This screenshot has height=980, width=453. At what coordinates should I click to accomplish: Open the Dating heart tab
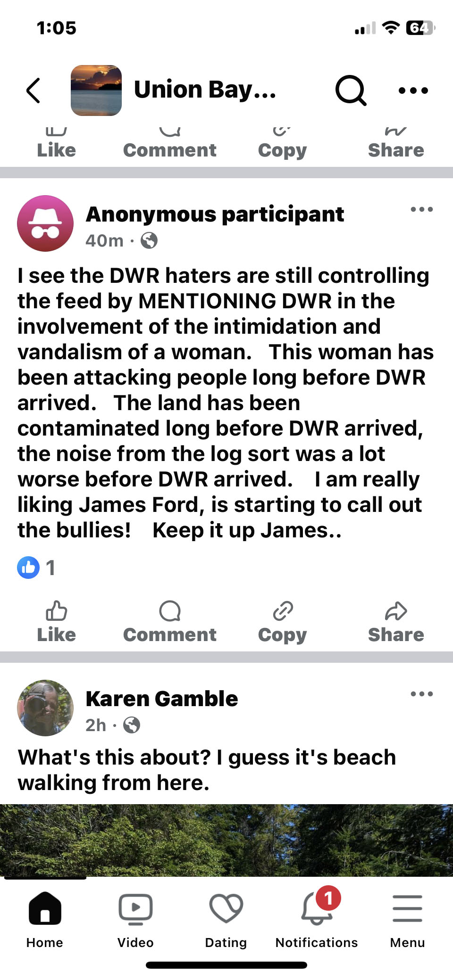coord(226,920)
